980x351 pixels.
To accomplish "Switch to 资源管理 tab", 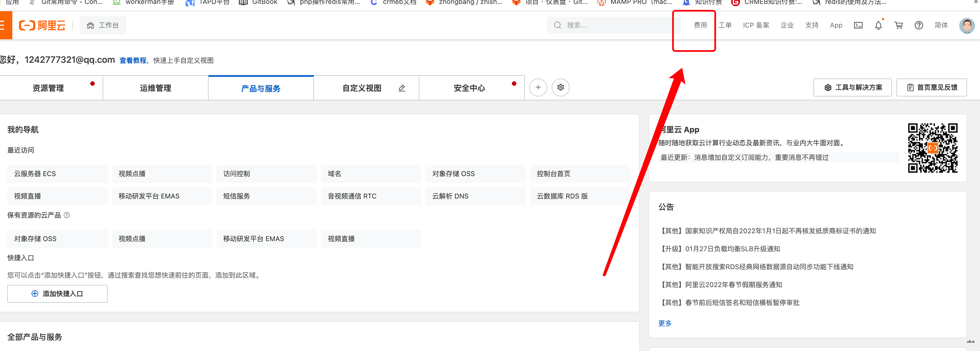I will click(51, 88).
